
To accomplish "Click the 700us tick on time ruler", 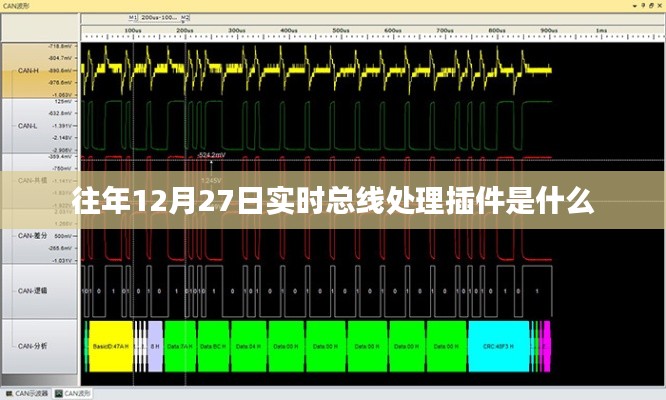I will 445,31.
